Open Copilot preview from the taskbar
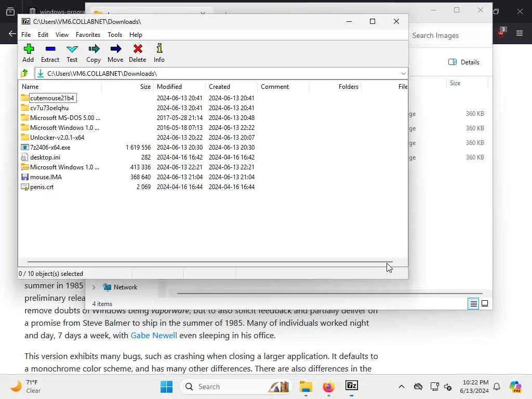 tap(515, 387)
